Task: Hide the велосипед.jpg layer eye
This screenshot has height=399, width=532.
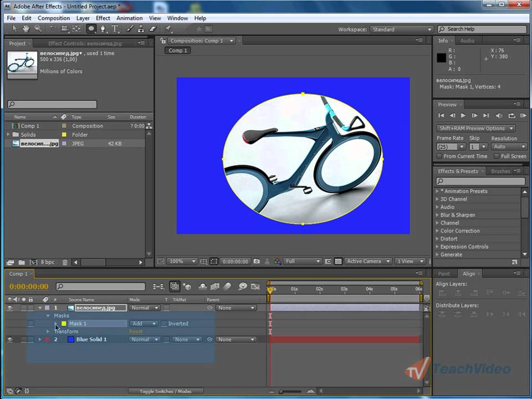Action: [10, 308]
